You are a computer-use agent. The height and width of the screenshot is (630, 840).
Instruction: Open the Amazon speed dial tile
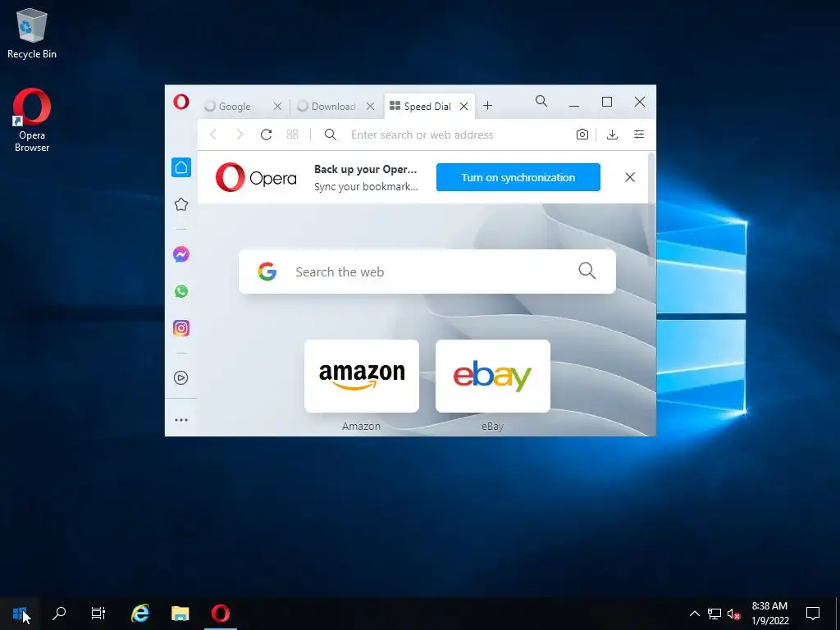point(362,376)
